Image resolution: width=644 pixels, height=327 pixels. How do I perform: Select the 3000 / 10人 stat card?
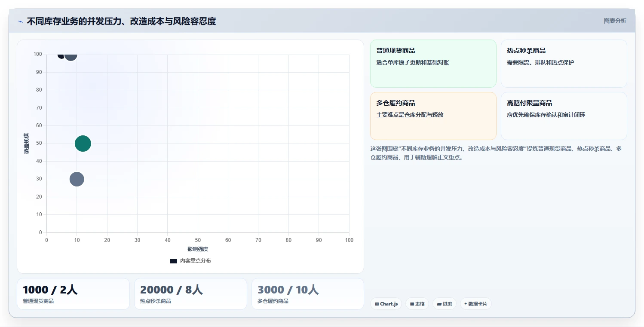click(x=307, y=294)
